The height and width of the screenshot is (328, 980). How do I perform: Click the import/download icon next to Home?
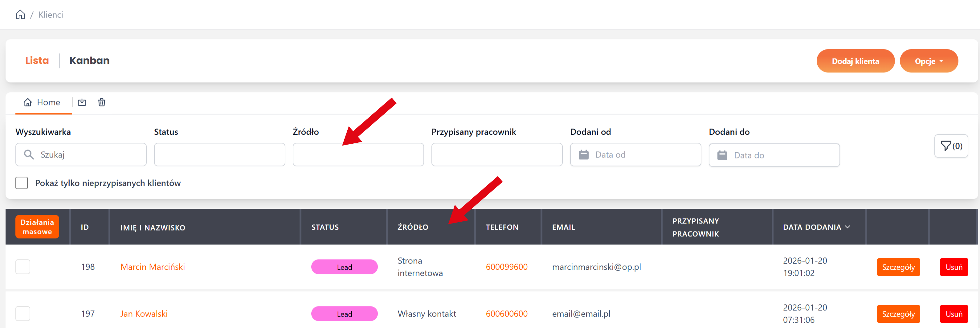(x=82, y=102)
